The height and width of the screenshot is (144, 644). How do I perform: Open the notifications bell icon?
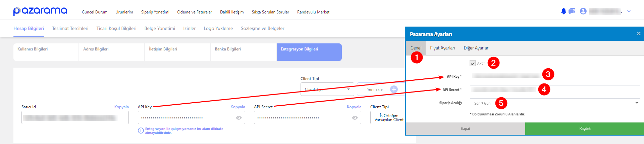pyautogui.click(x=563, y=11)
